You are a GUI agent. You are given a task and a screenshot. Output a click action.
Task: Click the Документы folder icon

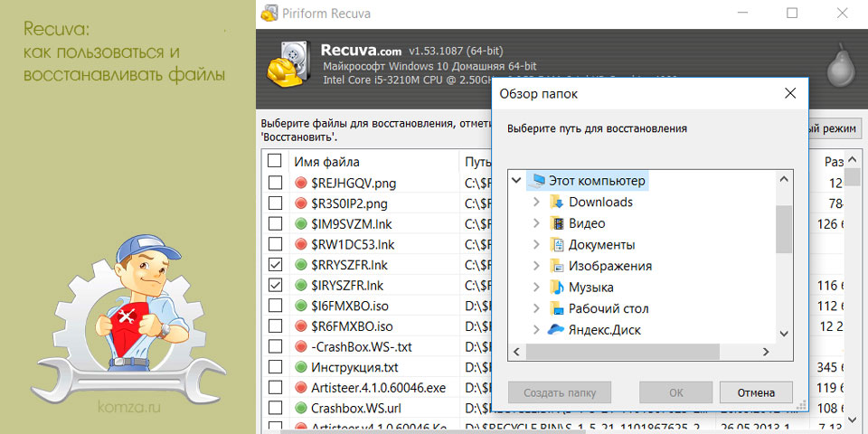tap(557, 245)
